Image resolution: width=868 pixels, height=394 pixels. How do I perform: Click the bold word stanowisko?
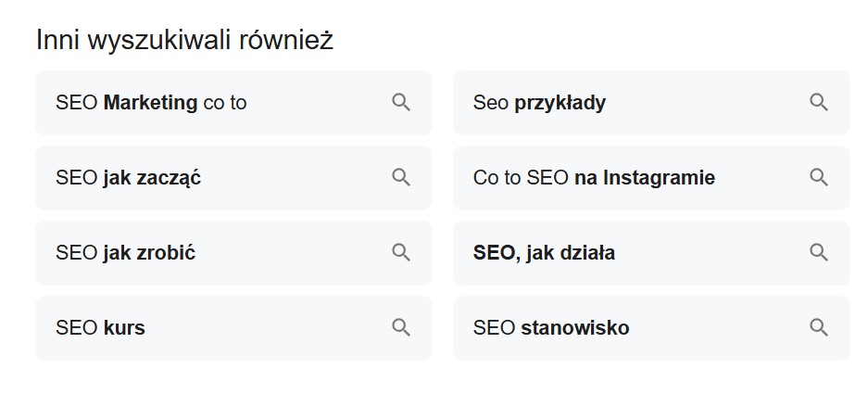[575, 328]
